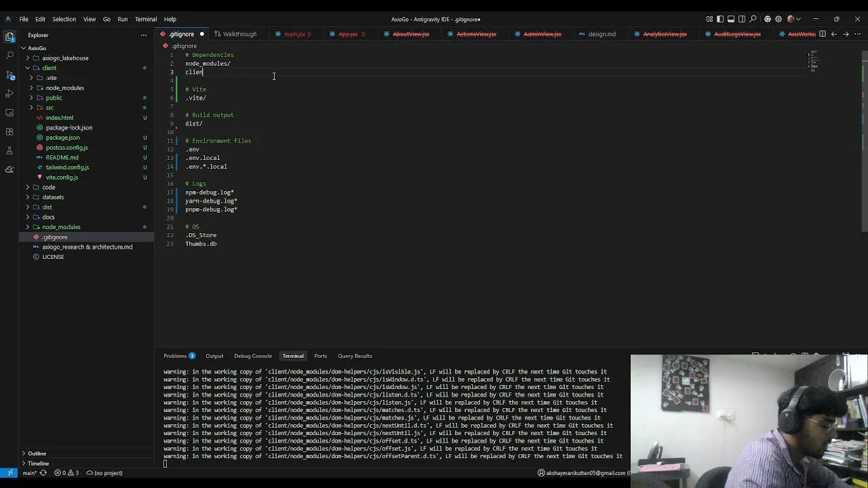Select the Explorer files icon in activity bar
The height and width of the screenshot is (488, 868).
pyautogui.click(x=9, y=36)
